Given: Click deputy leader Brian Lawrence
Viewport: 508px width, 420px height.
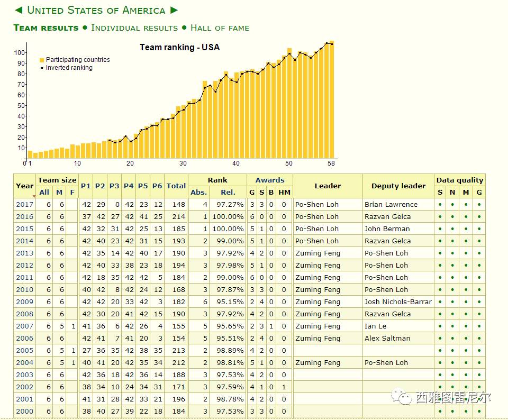Looking at the screenshot, I should tap(391, 205).
